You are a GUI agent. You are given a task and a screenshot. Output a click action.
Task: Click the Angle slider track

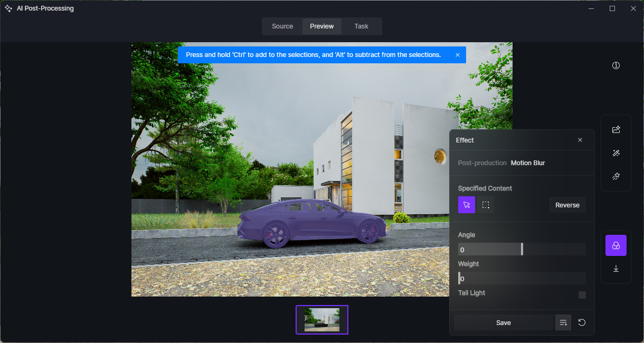coord(522,249)
